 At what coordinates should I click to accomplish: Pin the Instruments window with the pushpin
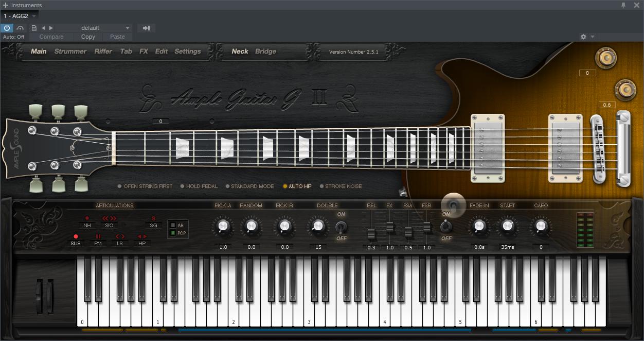623,5
